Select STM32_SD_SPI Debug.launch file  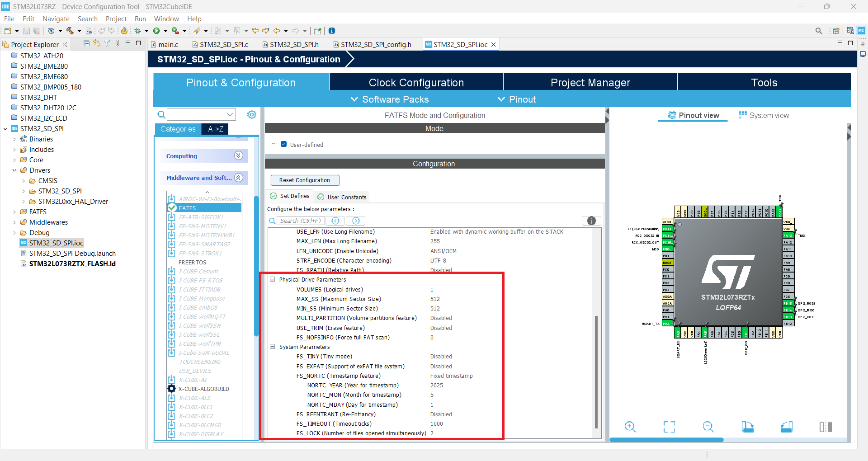[72, 254]
